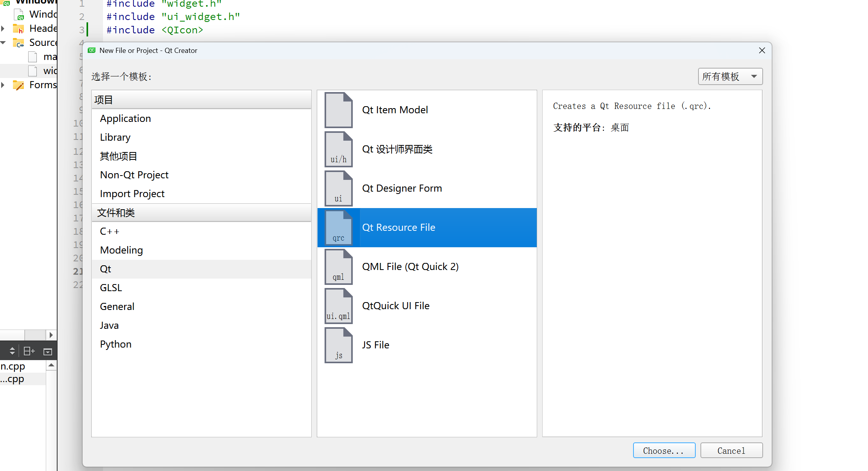This screenshot has height=471, width=868.
Task: Select the qml file icon
Action: click(339, 267)
